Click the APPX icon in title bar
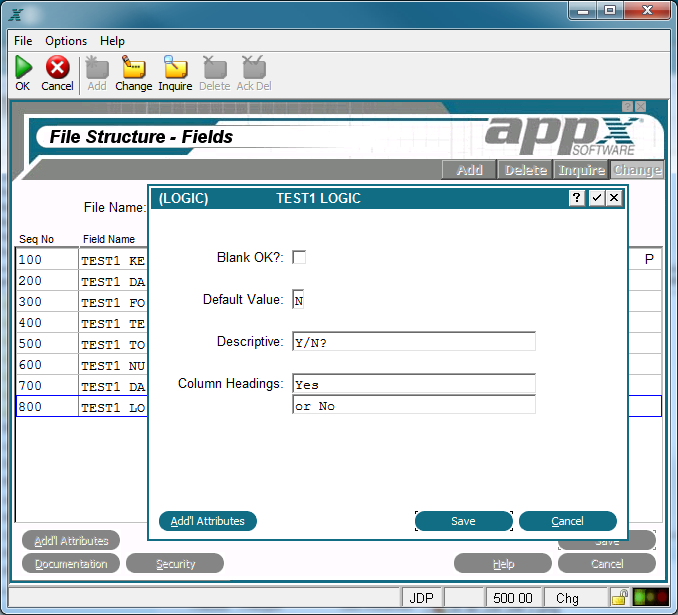Viewport: 678px width, 615px height. coord(16,14)
